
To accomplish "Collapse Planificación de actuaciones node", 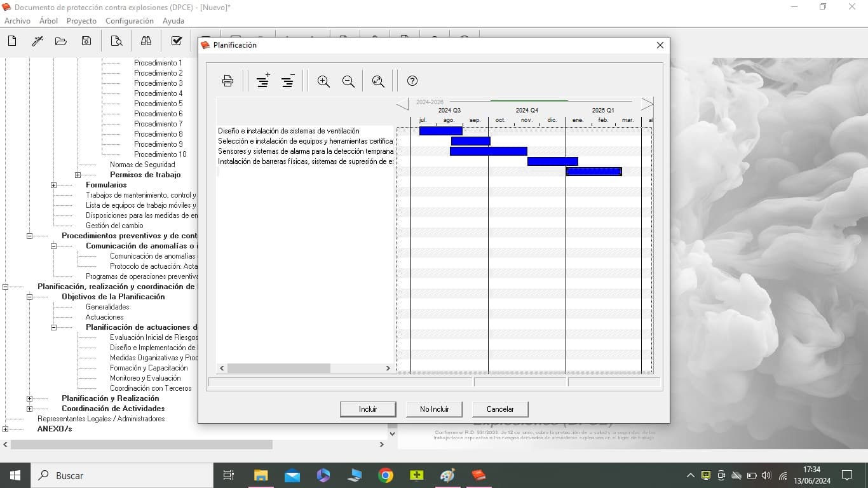I will [53, 327].
